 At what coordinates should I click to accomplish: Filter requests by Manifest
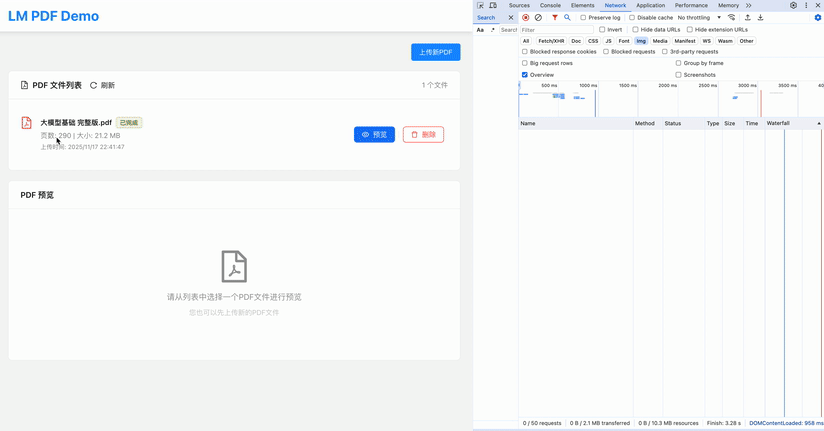(x=685, y=41)
